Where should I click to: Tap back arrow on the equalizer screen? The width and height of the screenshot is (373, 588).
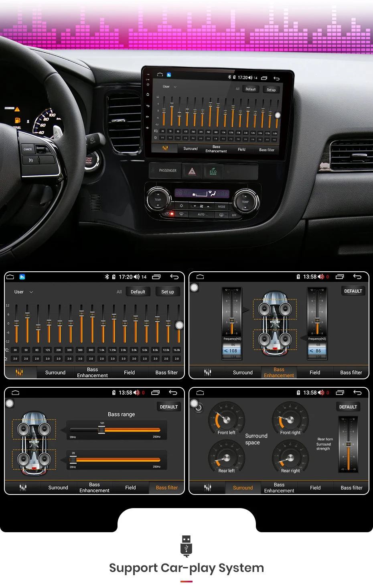[x=174, y=277]
